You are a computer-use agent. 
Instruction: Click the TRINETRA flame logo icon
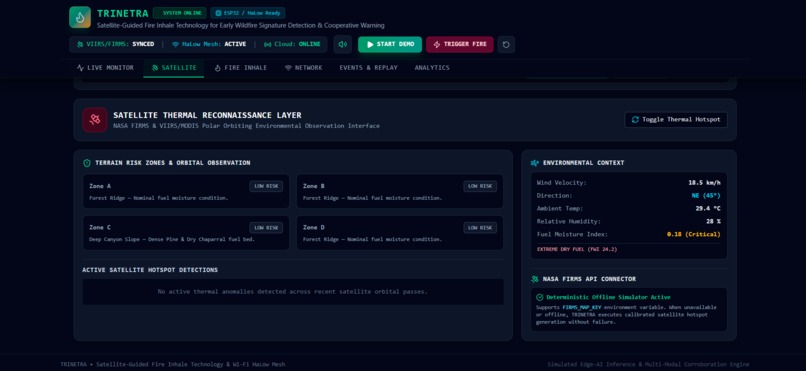point(80,17)
